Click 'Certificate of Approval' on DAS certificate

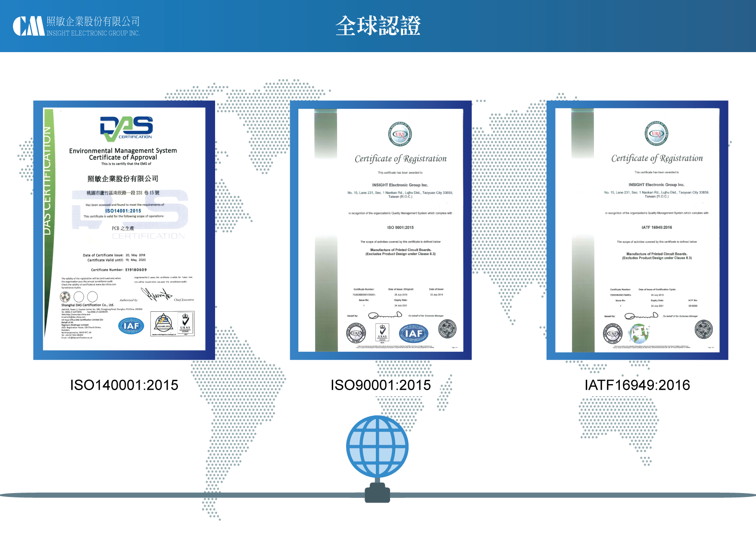point(123,157)
